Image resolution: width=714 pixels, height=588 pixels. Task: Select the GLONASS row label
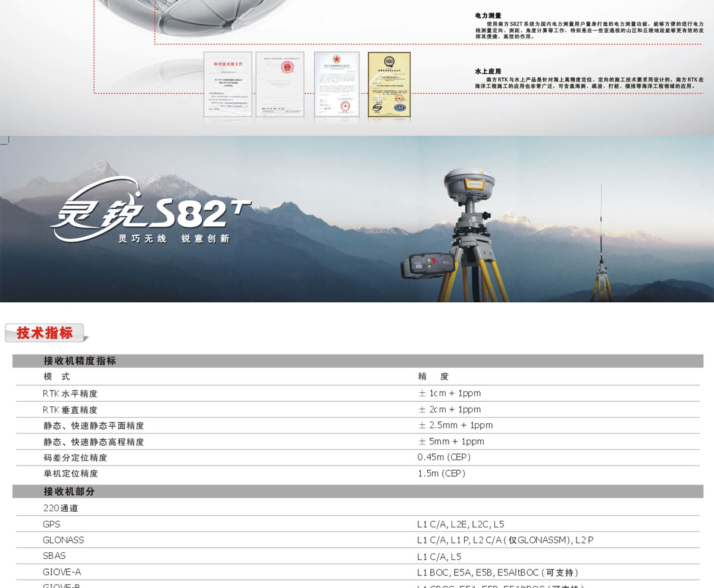(63, 540)
